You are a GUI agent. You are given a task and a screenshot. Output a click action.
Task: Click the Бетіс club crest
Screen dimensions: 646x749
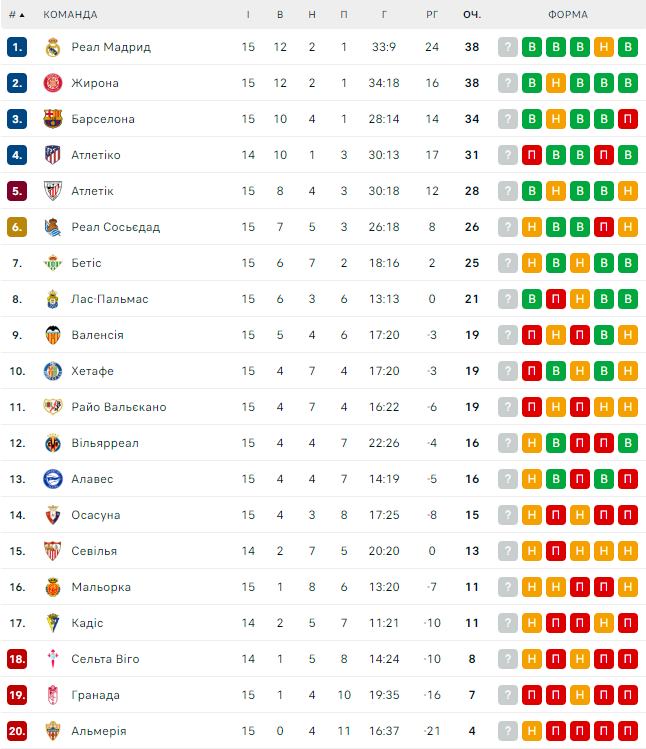coord(53,263)
